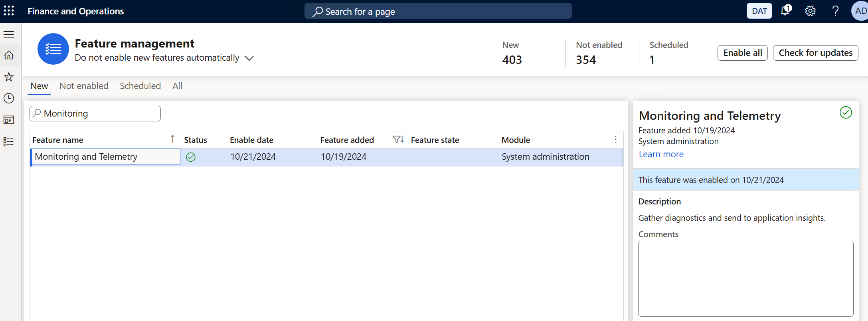Open the notifications bell icon
Image resolution: width=868 pixels, height=321 pixels.
(785, 11)
